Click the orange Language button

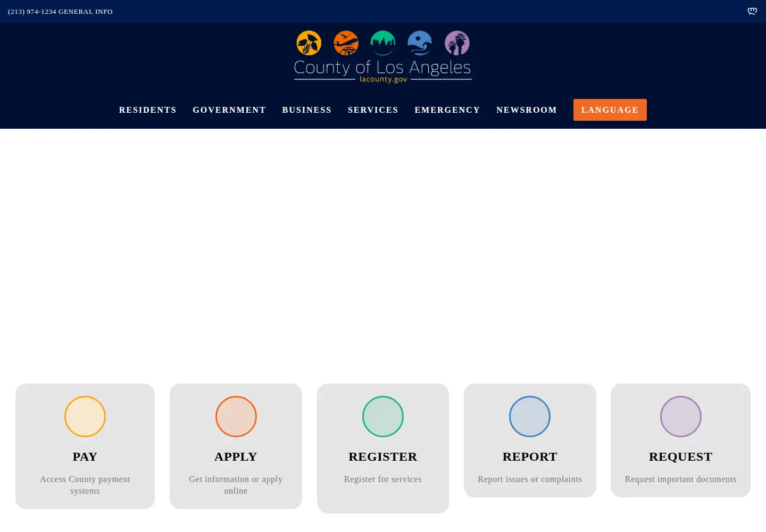[610, 110]
